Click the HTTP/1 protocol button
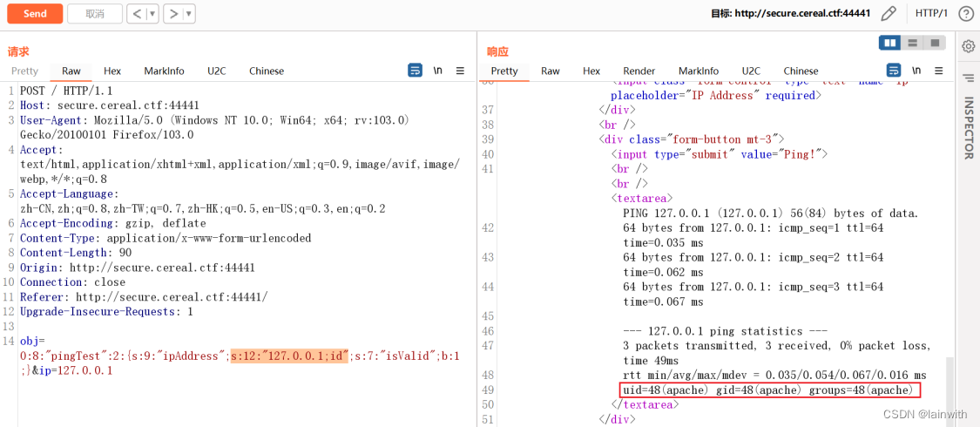 click(931, 14)
